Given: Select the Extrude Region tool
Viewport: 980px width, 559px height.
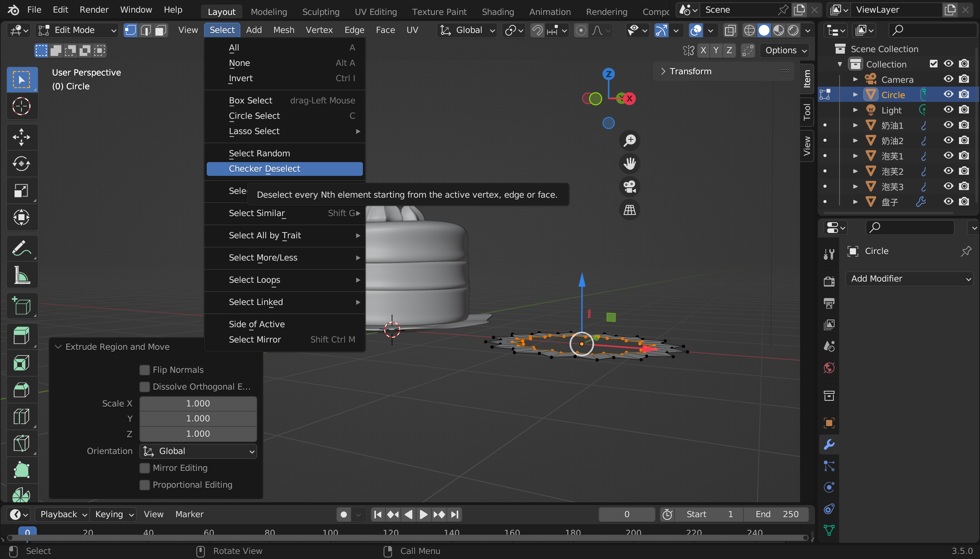Looking at the screenshot, I should [x=22, y=336].
